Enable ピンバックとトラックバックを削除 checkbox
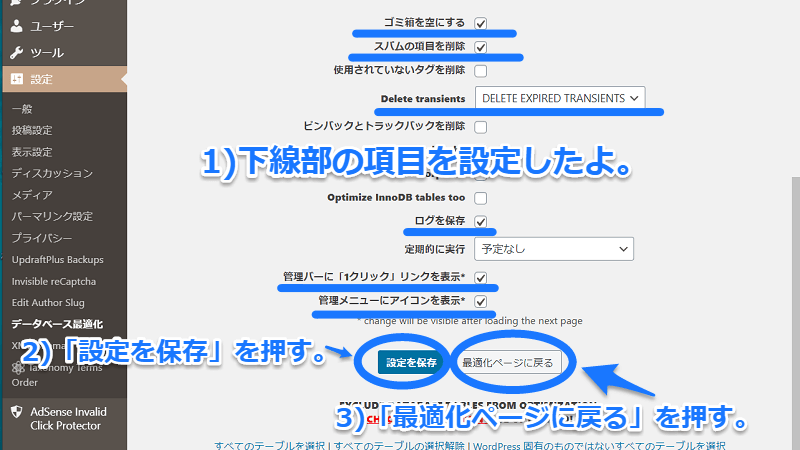 tap(480, 127)
